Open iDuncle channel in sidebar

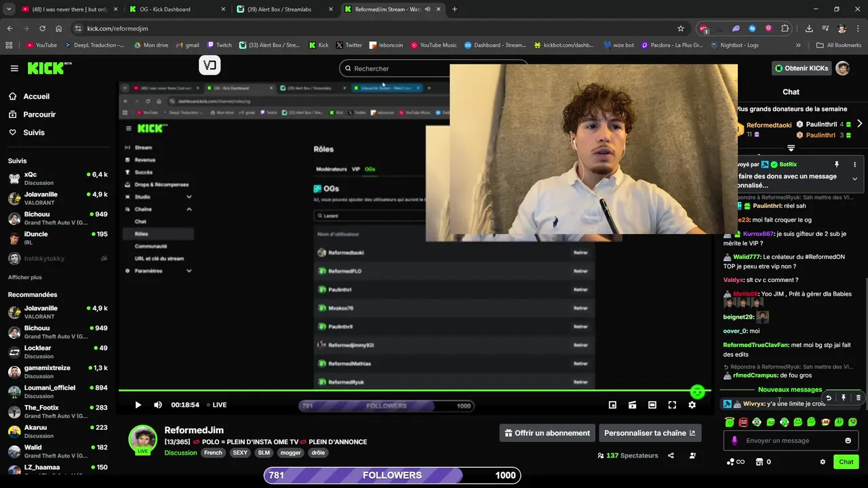[x=58, y=238]
